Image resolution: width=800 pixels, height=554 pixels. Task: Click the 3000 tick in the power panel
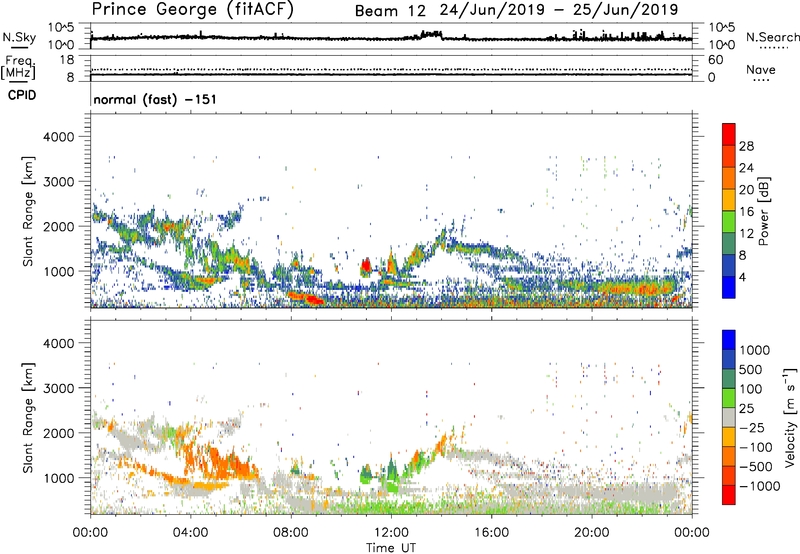tap(58, 182)
